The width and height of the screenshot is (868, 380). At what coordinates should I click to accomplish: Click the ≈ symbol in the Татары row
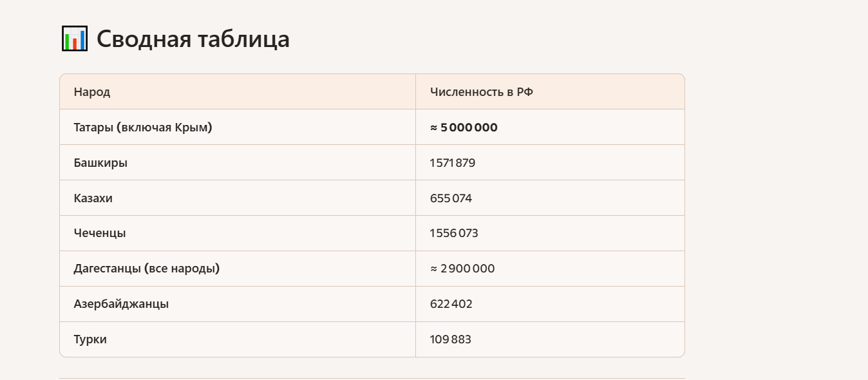click(434, 128)
